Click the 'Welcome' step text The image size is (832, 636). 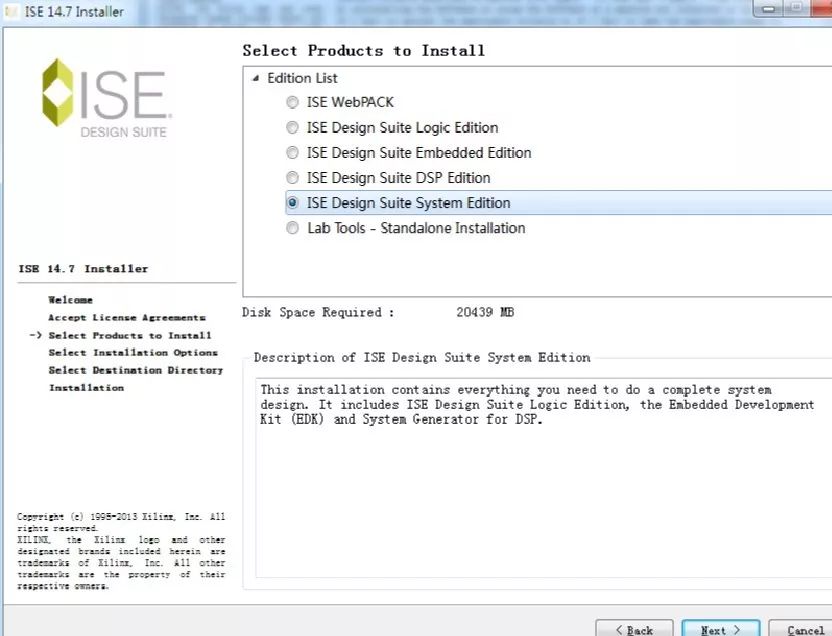[x=71, y=300]
